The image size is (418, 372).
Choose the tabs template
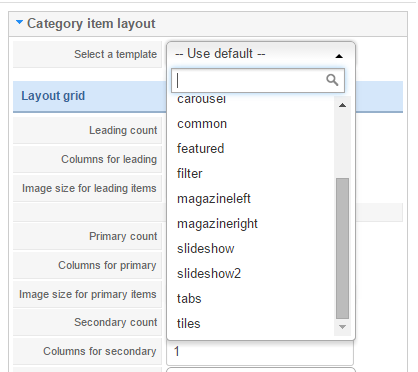(x=189, y=299)
